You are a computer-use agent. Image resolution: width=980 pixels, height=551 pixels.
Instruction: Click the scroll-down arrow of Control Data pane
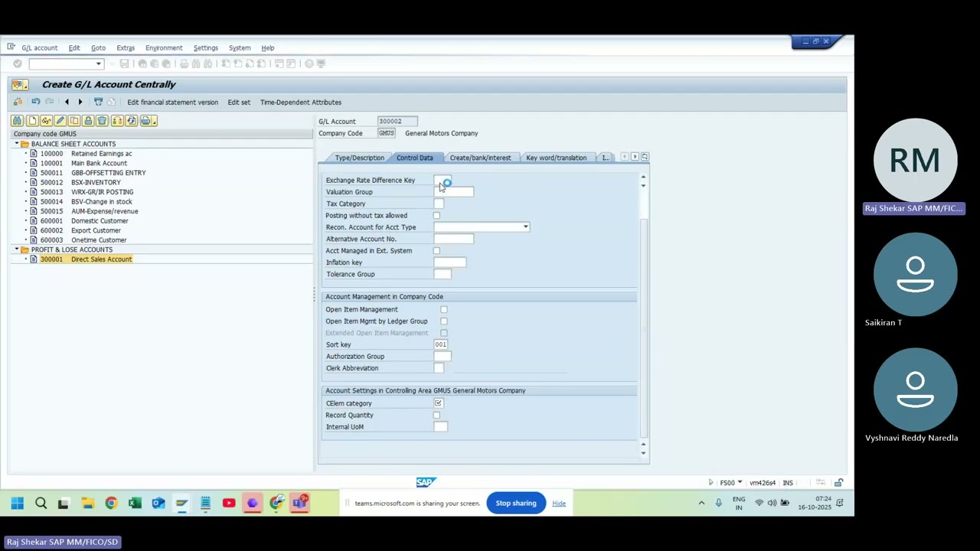(x=643, y=453)
